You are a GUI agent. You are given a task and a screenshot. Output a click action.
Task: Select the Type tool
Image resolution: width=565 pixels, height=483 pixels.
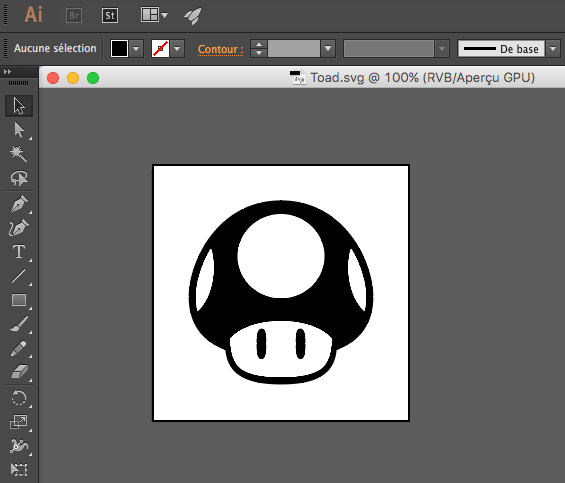[x=19, y=252]
